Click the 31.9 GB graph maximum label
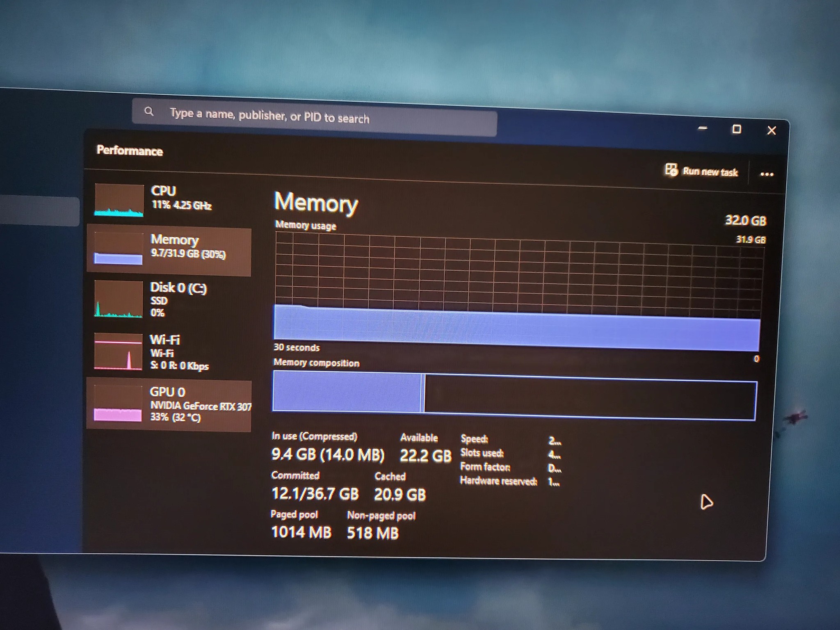Image resolution: width=840 pixels, height=630 pixels. (x=751, y=240)
